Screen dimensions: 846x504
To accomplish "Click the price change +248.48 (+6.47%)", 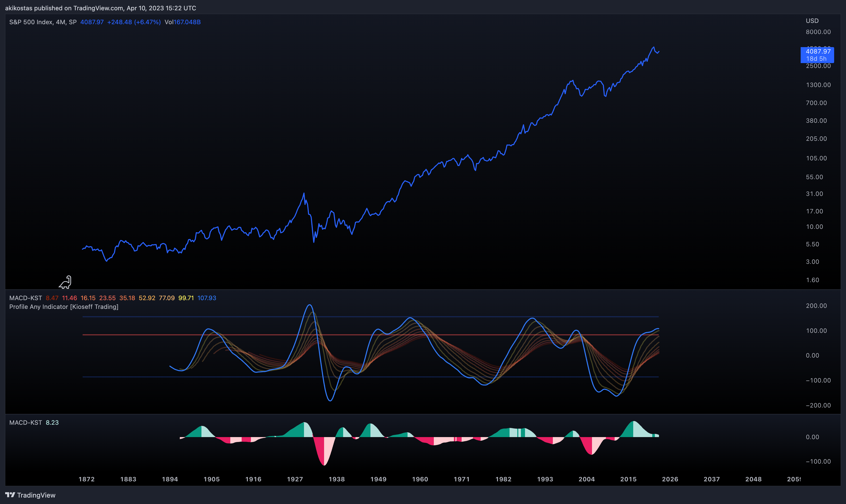I will pyautogui.click(x=134, y=22).
